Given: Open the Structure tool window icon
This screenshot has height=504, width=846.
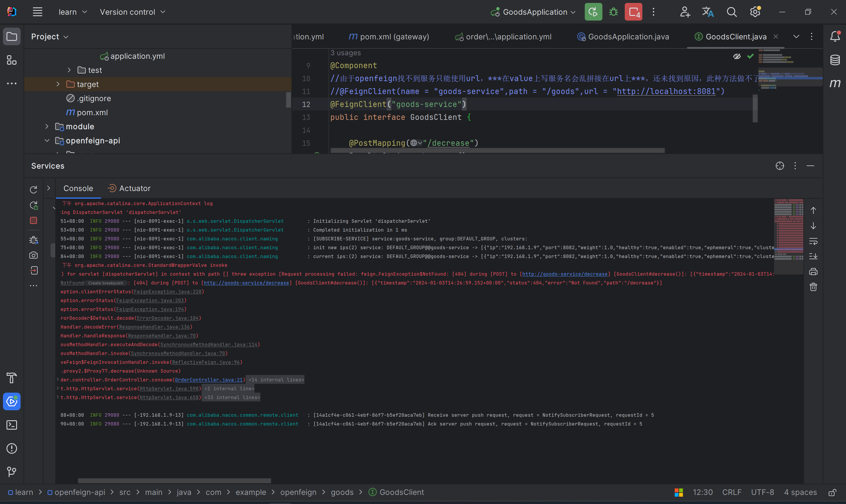Looking at the screenshot, I should pos(11,60).
